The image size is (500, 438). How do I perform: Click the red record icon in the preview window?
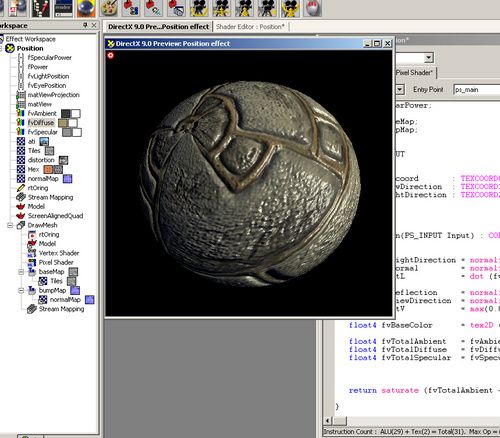click(110, 56)
